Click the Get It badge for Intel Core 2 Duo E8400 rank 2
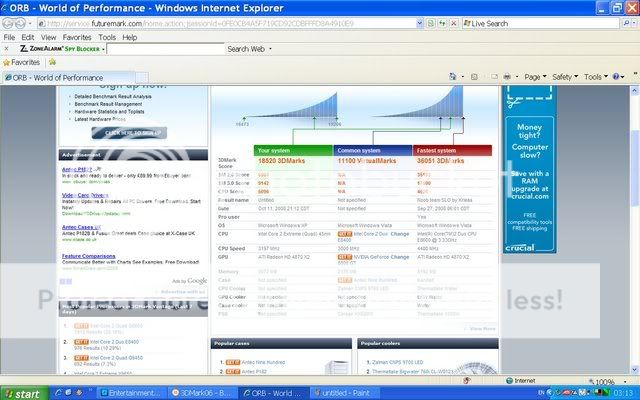The height and width of the screenshot is (400, 640). click(81, 342)
